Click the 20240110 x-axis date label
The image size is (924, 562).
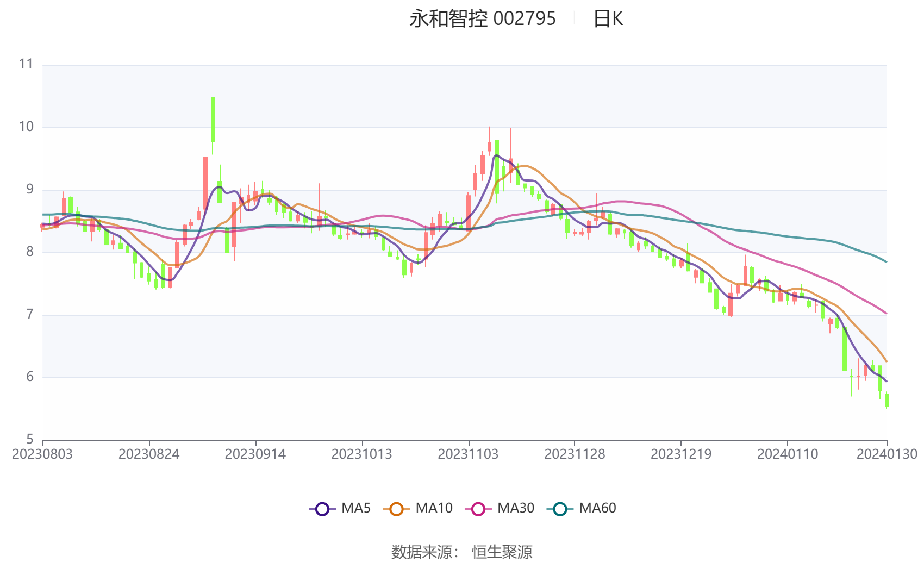point(788,454)
